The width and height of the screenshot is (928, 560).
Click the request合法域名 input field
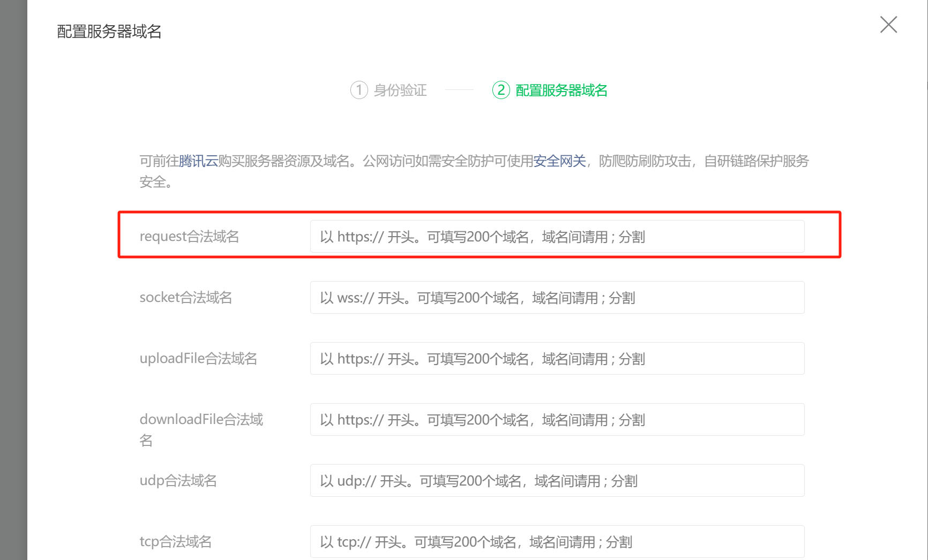(x=557, y=236)
